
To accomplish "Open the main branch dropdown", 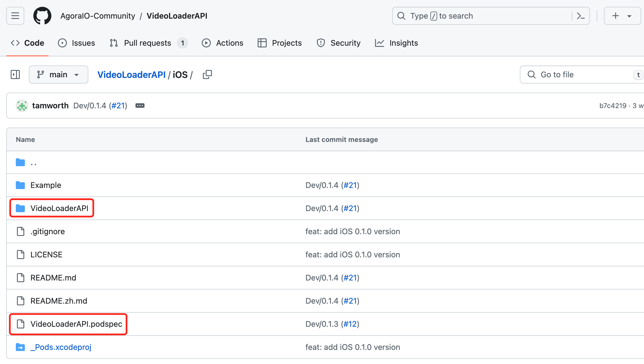I will (58, 74).
